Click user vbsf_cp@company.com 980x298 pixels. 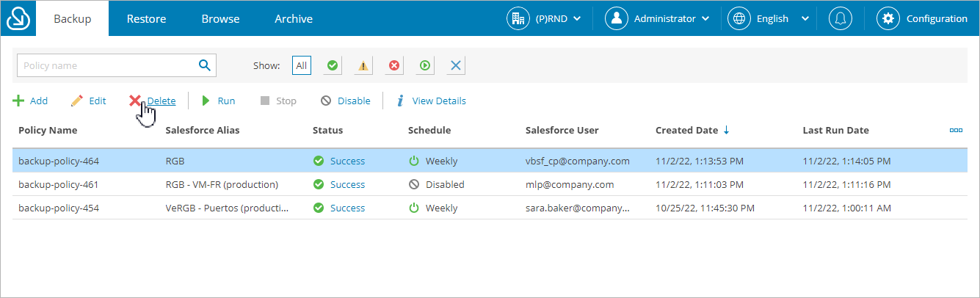click(578, 161)
